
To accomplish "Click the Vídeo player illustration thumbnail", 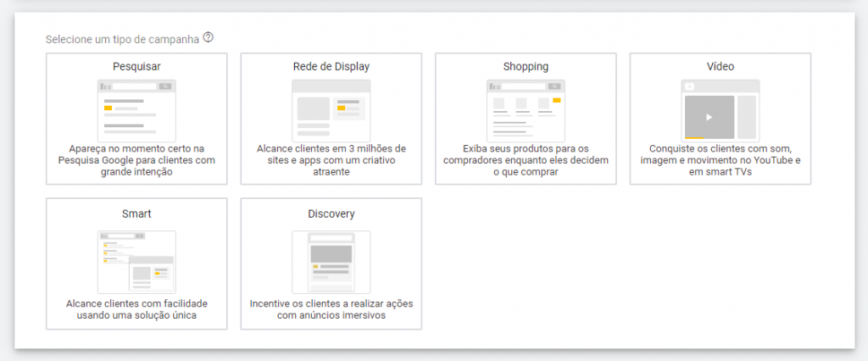I will [721, 111].
